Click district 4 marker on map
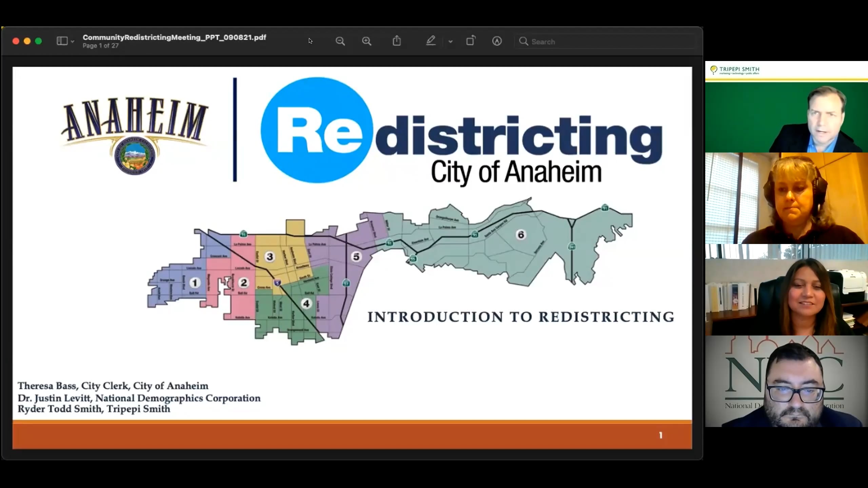Screen dimensions: 868x488 307,303
